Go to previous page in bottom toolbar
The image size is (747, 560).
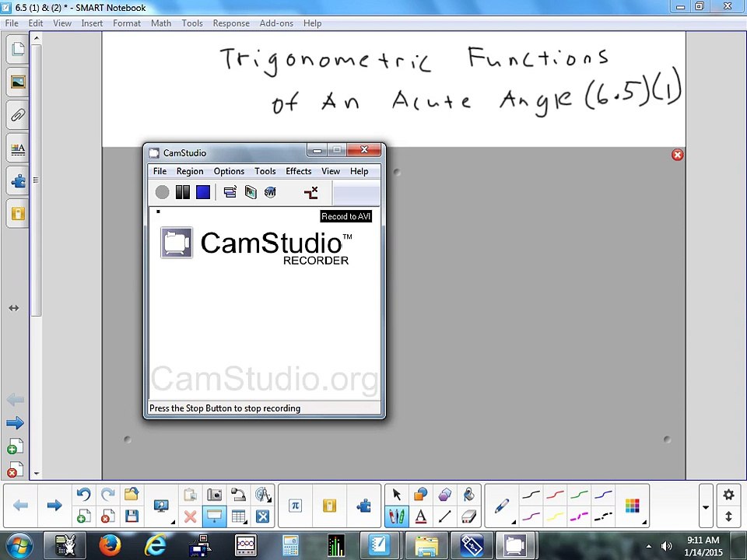20,506
